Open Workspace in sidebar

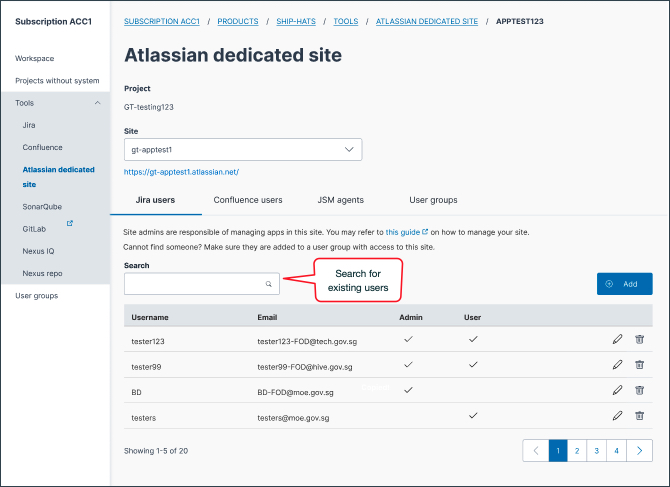pos(35,59)
